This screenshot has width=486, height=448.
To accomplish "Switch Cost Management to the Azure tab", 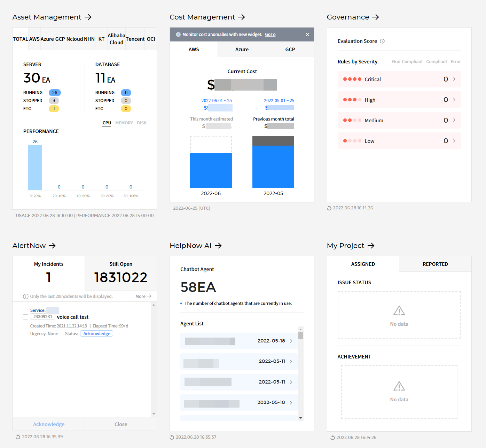I will click(242, 49).
